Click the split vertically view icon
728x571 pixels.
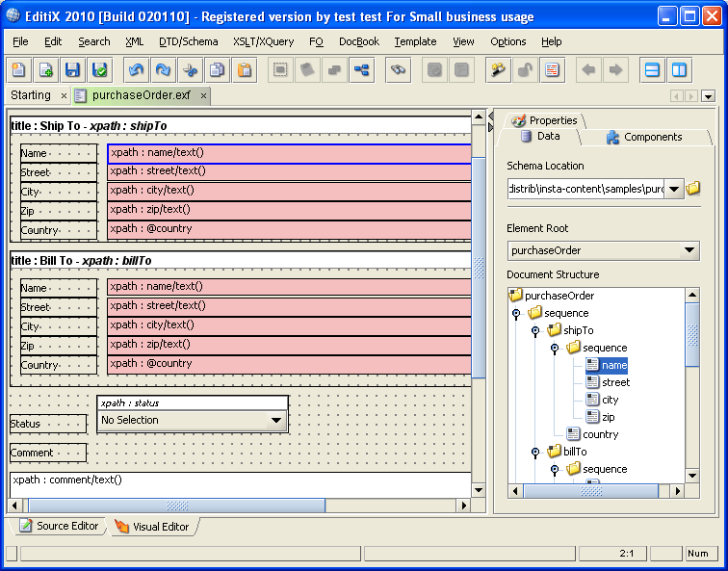click(x=679, y=70)
